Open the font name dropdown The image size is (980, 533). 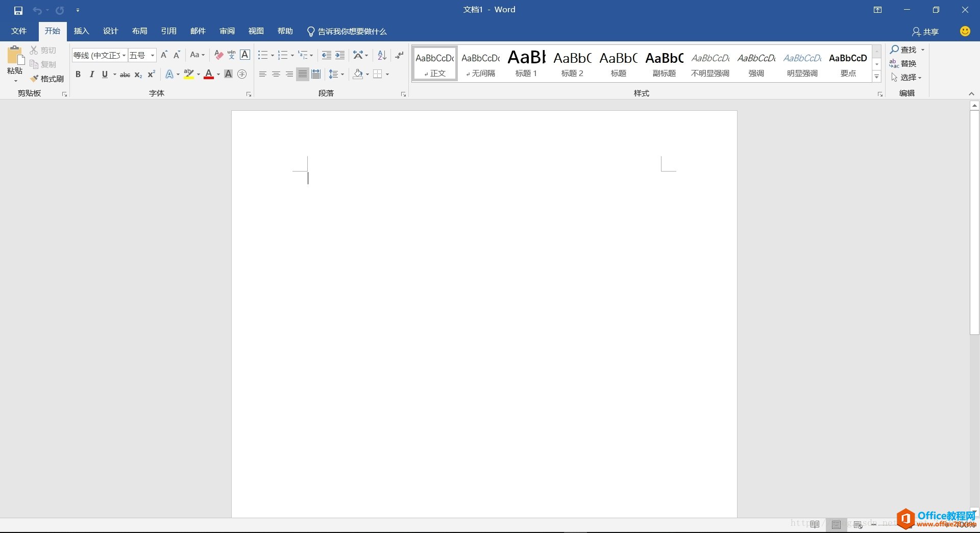click(x=124, y=55)
